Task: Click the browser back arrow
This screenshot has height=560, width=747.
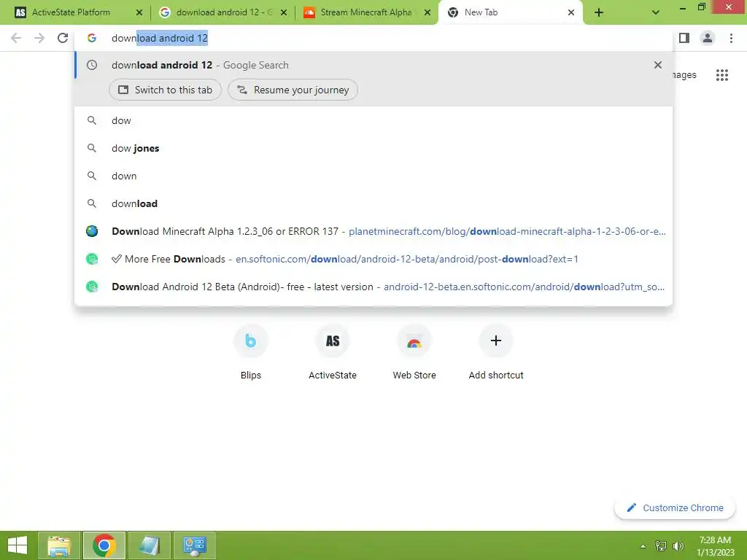Action: [16, 38]
